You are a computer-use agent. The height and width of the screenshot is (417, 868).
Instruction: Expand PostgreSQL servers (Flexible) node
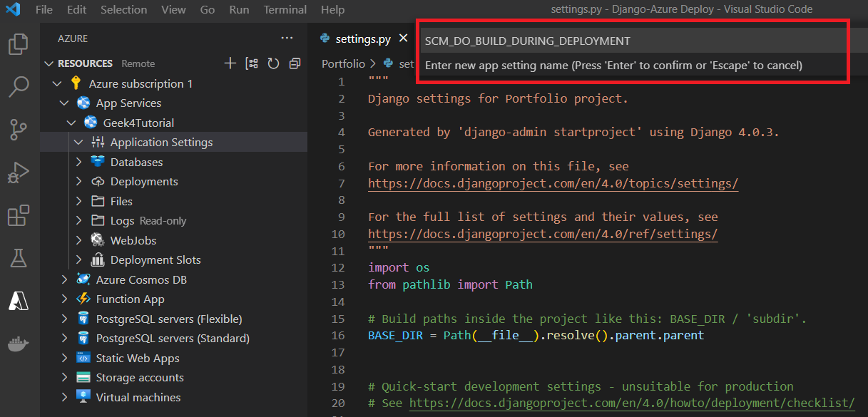pyautogui.click(x=64, y=319)
